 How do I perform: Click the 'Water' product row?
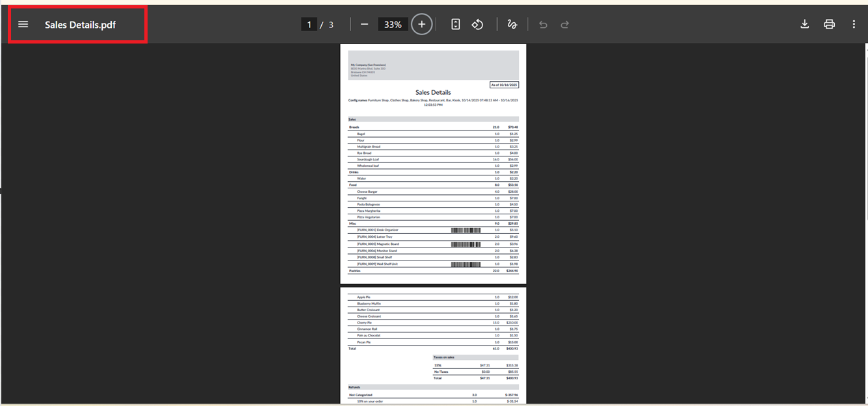coord(433,179)
